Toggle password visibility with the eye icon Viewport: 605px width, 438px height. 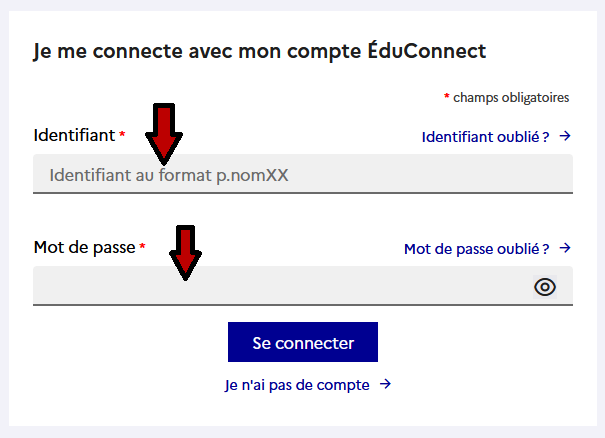tap(545, 287)
